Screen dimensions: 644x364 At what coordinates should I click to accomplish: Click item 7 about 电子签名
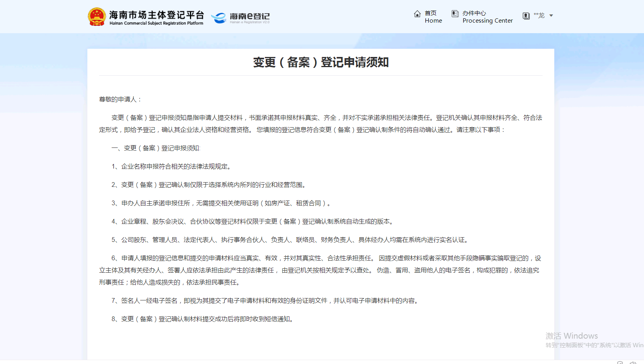click(266, 301)
